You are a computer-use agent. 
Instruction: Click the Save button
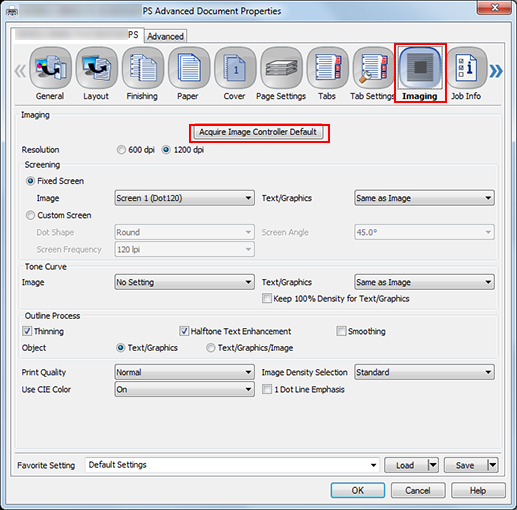[465, 465]
